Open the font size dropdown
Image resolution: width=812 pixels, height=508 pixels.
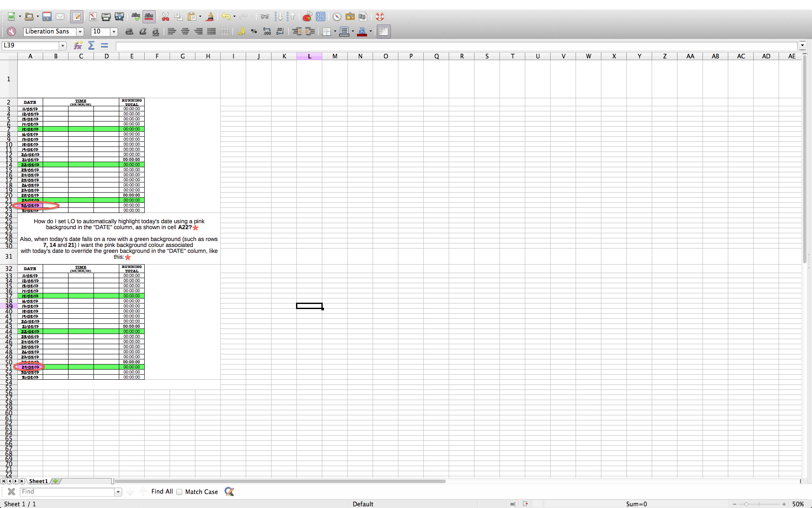tap(114, 32)
